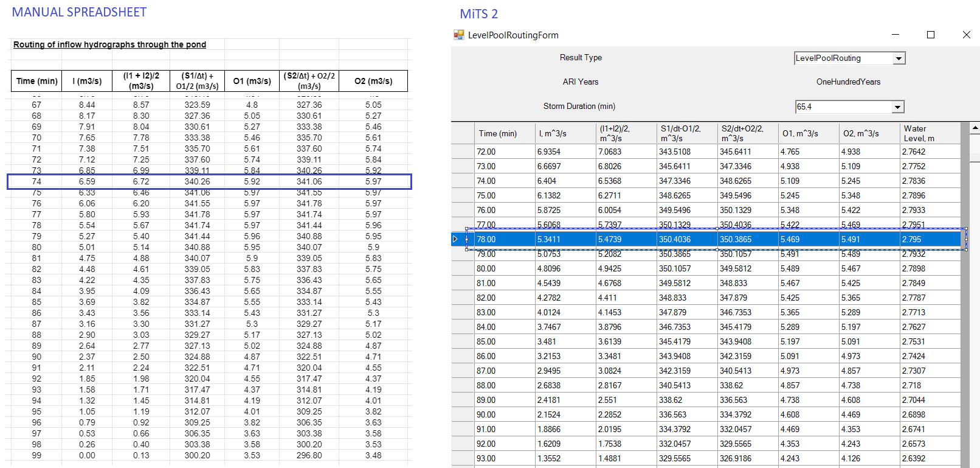Viewport: 980px width, 468px height.
Task: Click the Storm Duration (min) label
Action: [579, 106]
